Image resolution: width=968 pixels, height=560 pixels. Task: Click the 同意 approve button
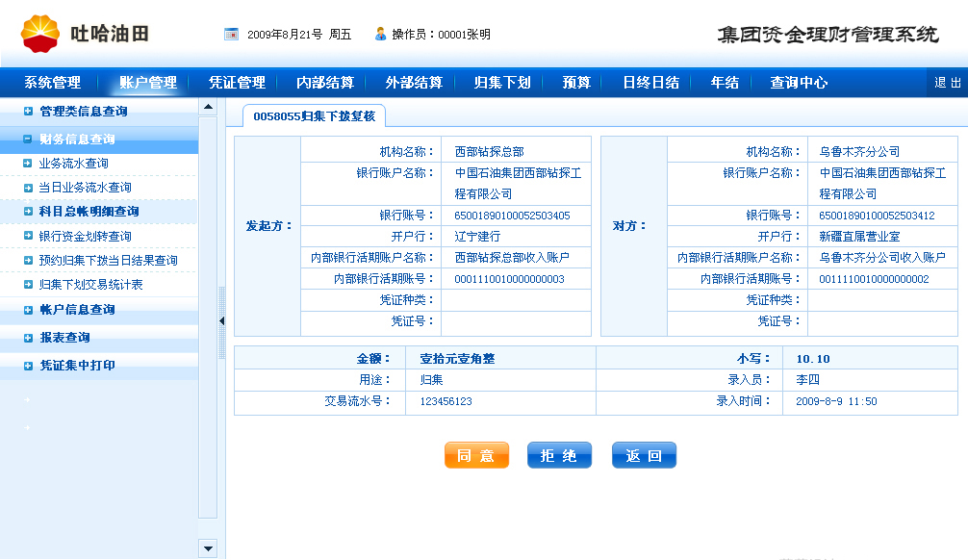476,456
